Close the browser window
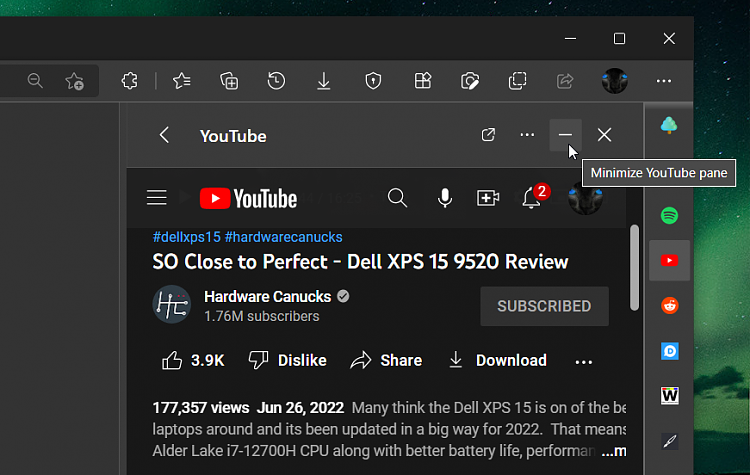The width and height of the screenshot is (750, 475). (x=669, y=38)
